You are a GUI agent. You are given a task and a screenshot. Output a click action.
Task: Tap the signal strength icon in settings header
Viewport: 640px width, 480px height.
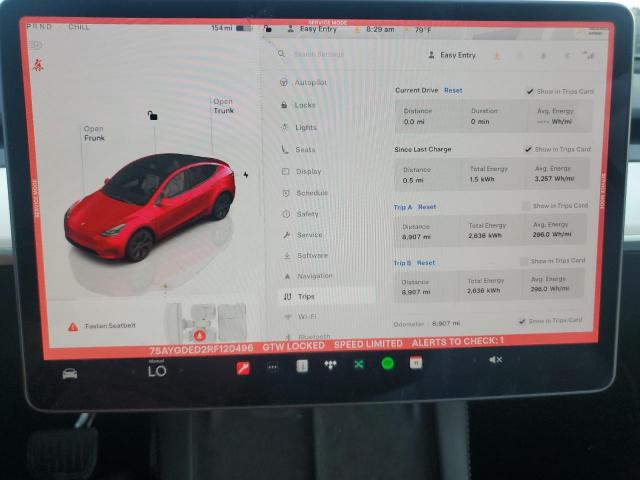click(x=588, y=55)
